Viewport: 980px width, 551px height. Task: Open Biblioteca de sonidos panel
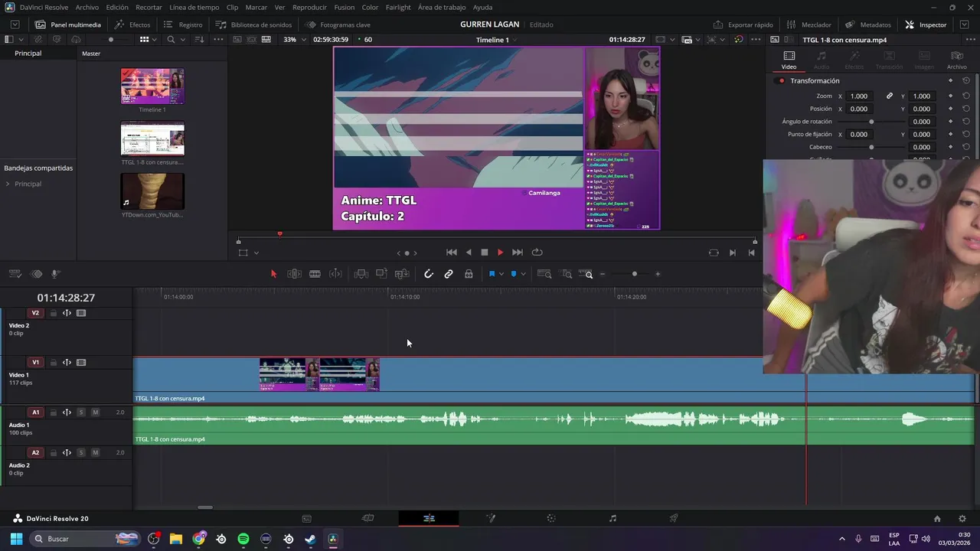253,24
